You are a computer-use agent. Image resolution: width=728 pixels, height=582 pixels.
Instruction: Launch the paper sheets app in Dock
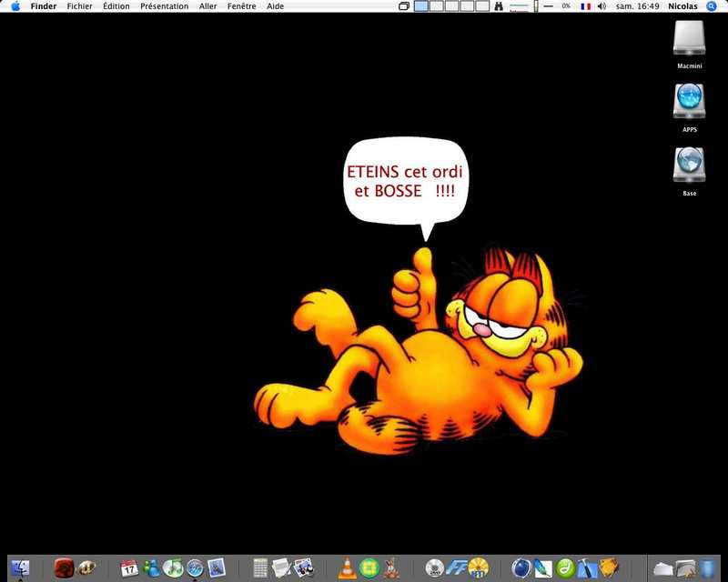(x=281, y=568)
